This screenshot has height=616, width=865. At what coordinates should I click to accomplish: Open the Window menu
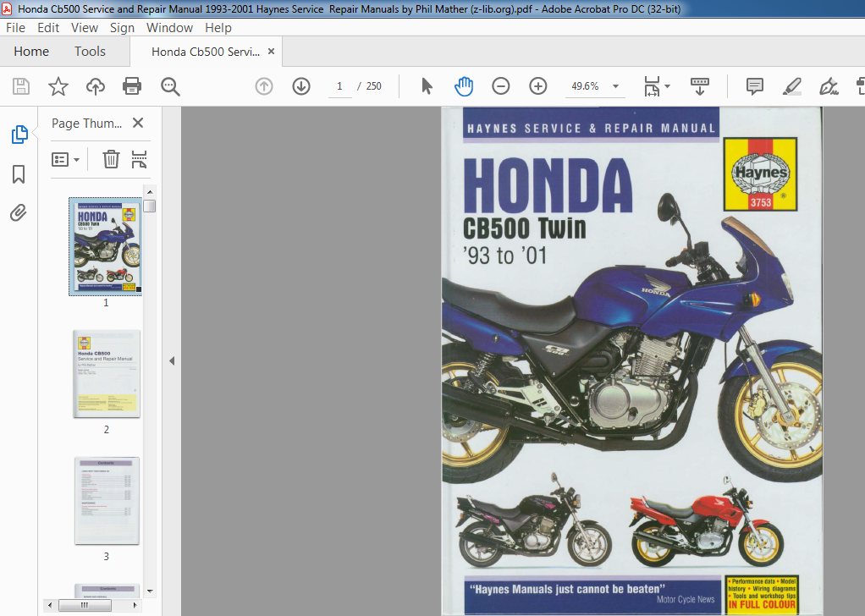[169, 28]
